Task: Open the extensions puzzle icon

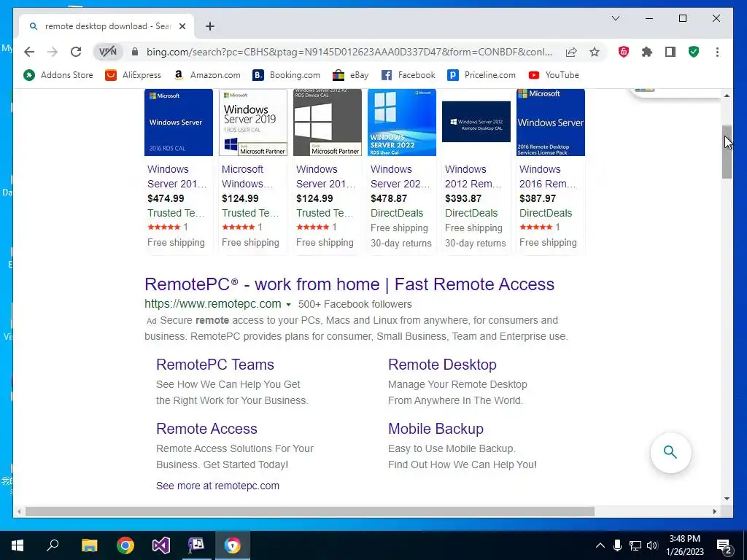Action: (647, 52)
